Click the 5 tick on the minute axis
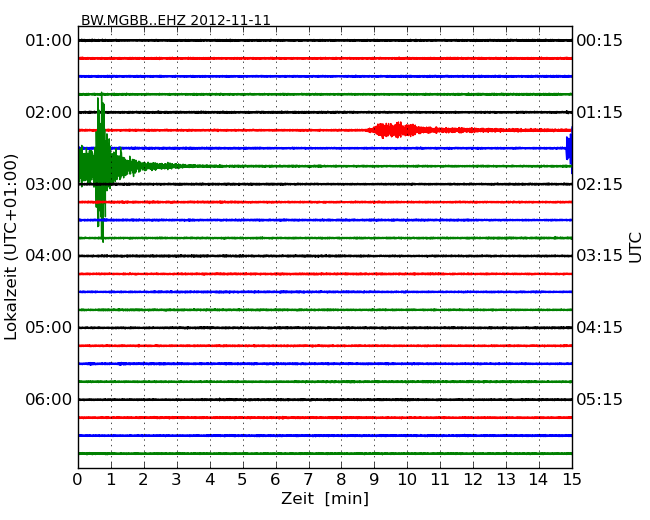Viewport: 650px width, 520px height. (243, 479)
